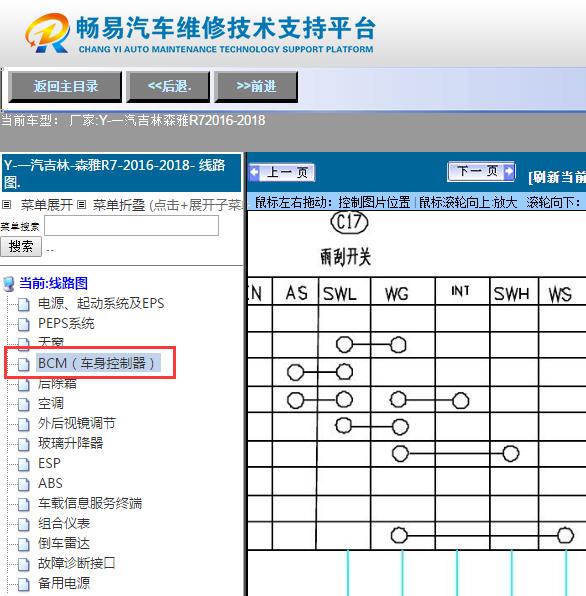Image resolution: width=586 pixels, height=596 pixels.
Task: Click the 雨刮开关 label in the diagram
Action: coord(345,257)
